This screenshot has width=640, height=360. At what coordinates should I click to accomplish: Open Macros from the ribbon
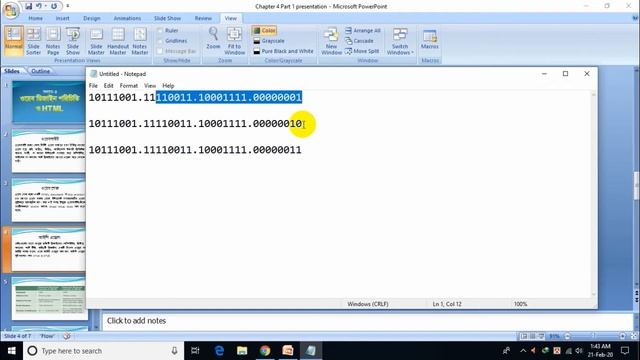pos(430,39)
